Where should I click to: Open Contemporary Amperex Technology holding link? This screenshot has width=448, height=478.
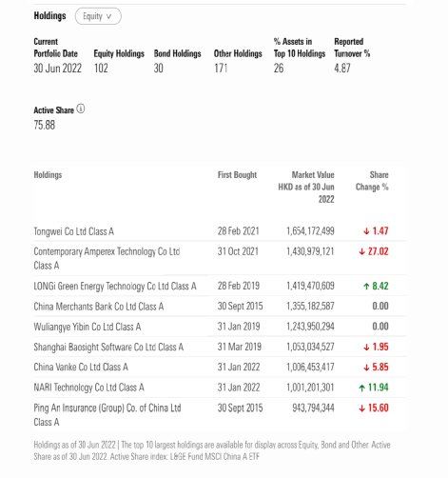point(107,258)
